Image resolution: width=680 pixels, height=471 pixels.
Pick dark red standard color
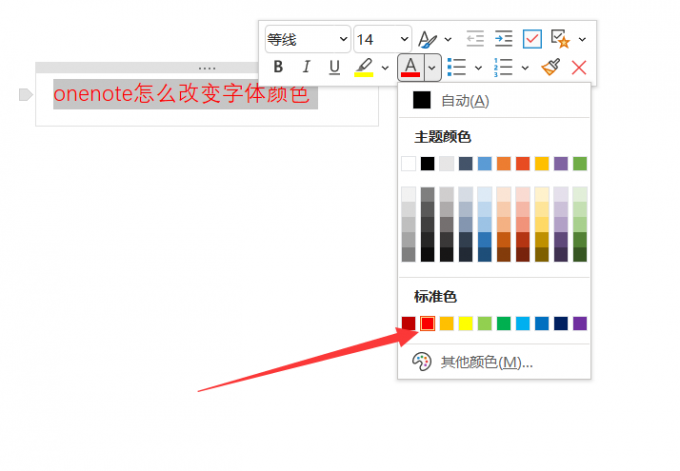coord(409,323)
